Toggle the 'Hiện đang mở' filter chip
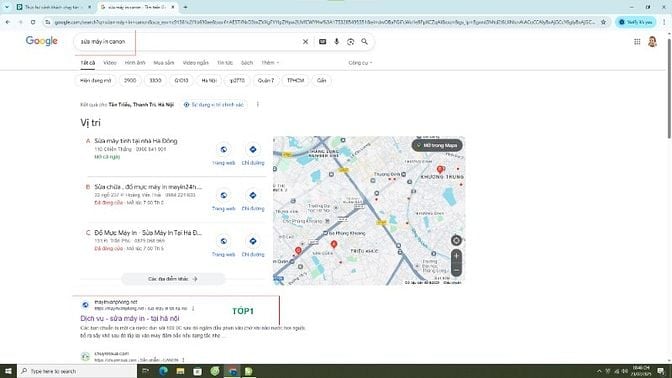The height and width of the screenshot is (378, 672). click(x=96, y=81)
